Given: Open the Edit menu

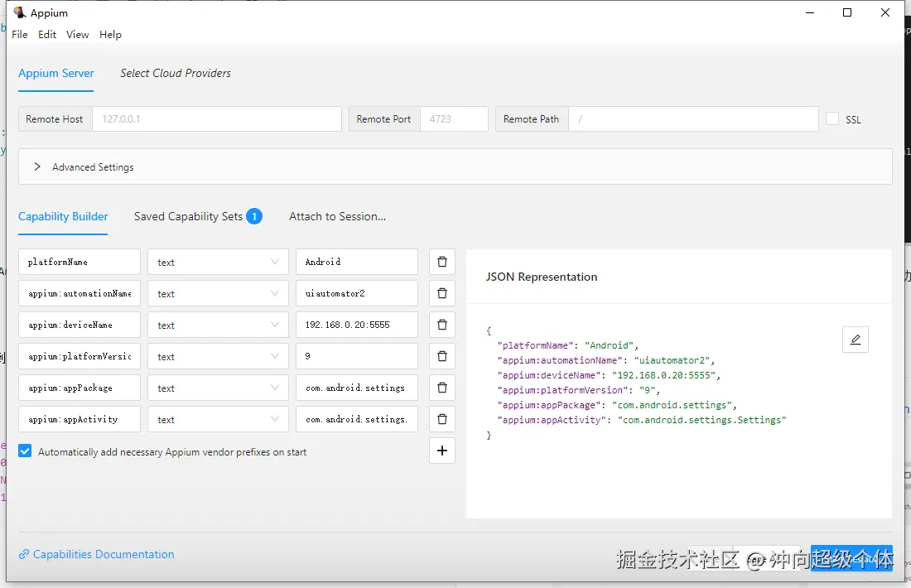Looking at the screenshot, I should (47, 34).
